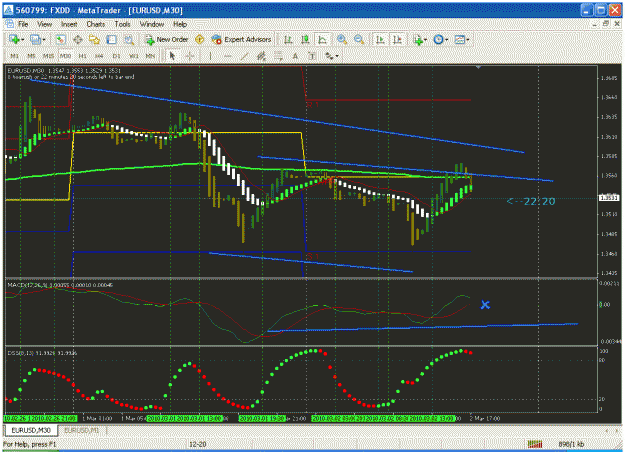This screenshot has width=625, height=452.
Task: Zoom out on the chart
Action: click(359, 39)
